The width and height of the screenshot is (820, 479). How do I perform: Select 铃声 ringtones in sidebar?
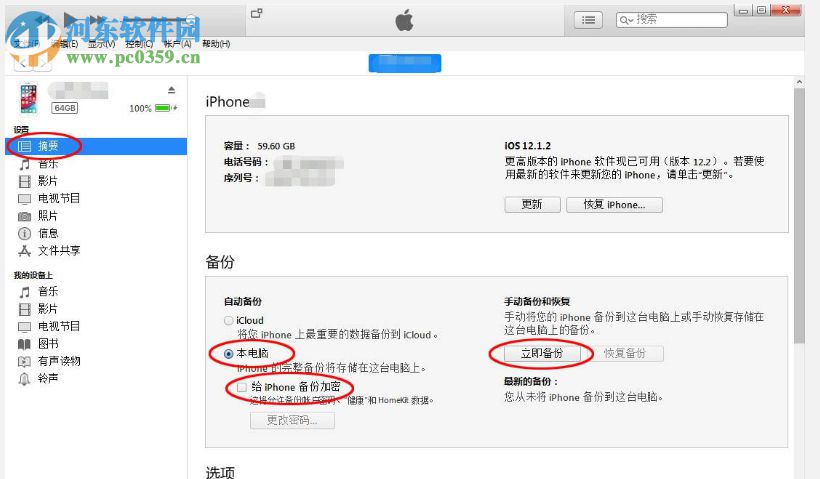click(47, 378)
